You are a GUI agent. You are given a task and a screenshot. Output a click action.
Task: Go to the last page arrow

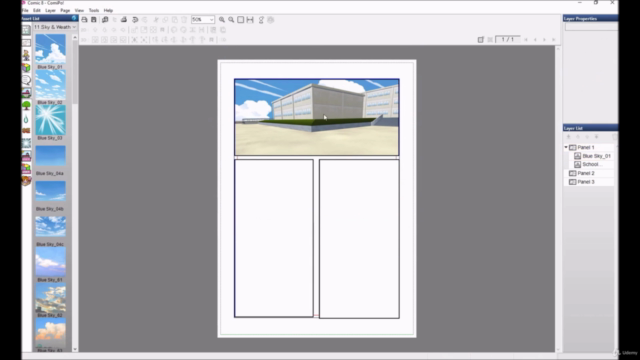(553, 40)
